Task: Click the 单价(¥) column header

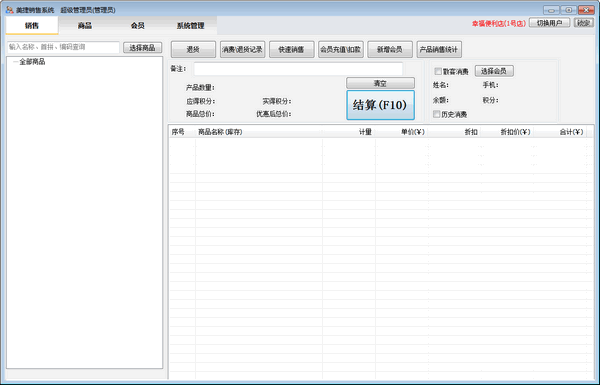Action: [402, 132]
